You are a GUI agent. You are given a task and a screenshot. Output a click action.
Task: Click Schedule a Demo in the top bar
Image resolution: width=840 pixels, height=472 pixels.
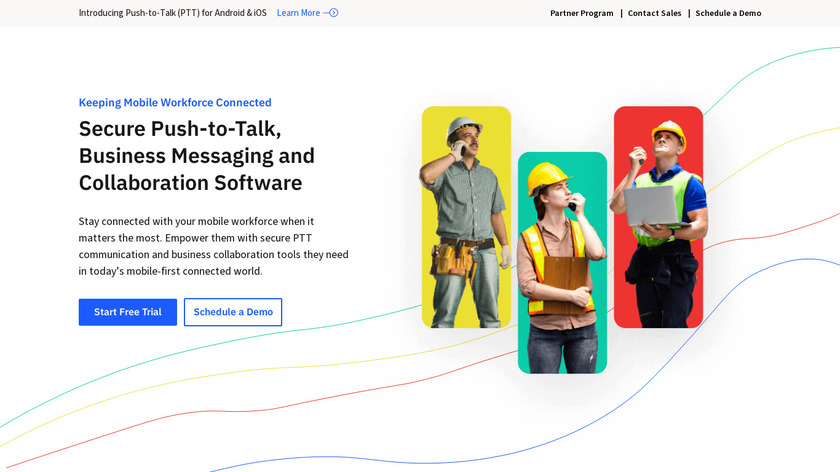728,13
